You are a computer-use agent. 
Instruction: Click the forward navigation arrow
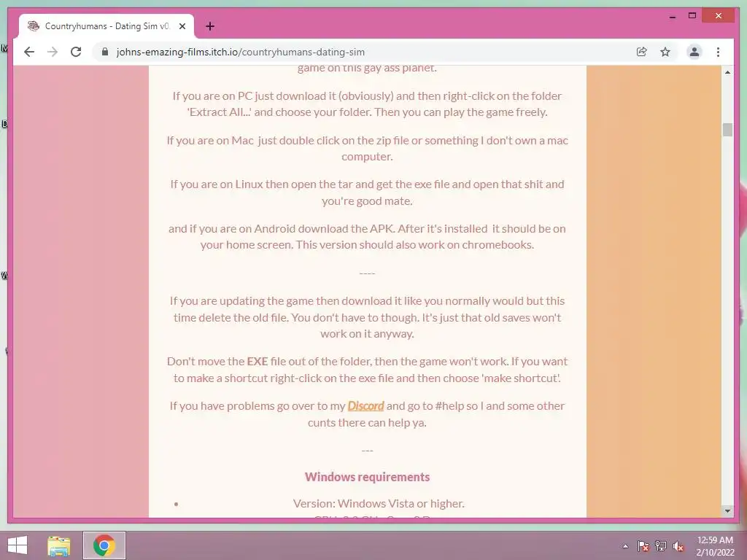click(53, 52)
